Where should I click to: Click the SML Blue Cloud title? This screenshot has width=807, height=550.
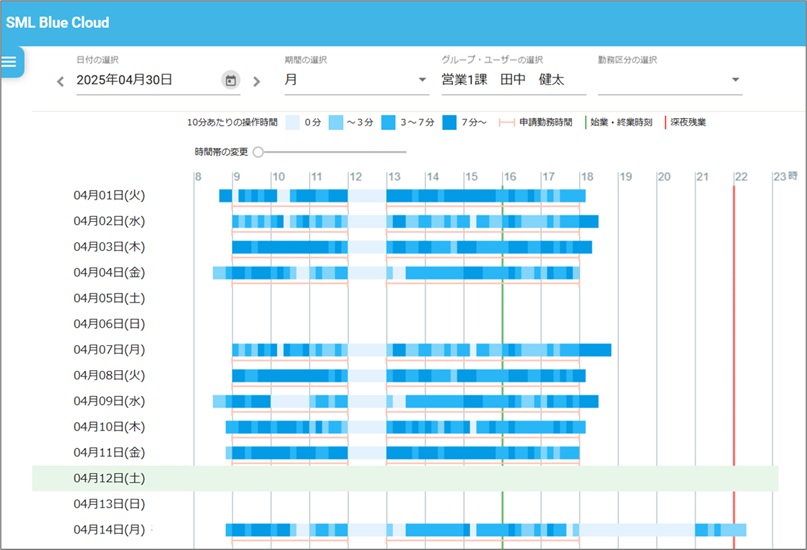pos(58,22)
